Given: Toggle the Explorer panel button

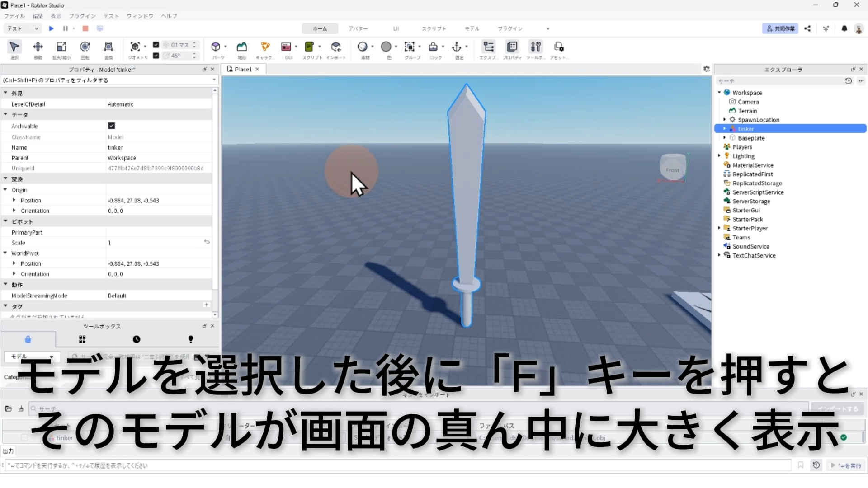Looking at the screenshot, I should pos(488,47).
